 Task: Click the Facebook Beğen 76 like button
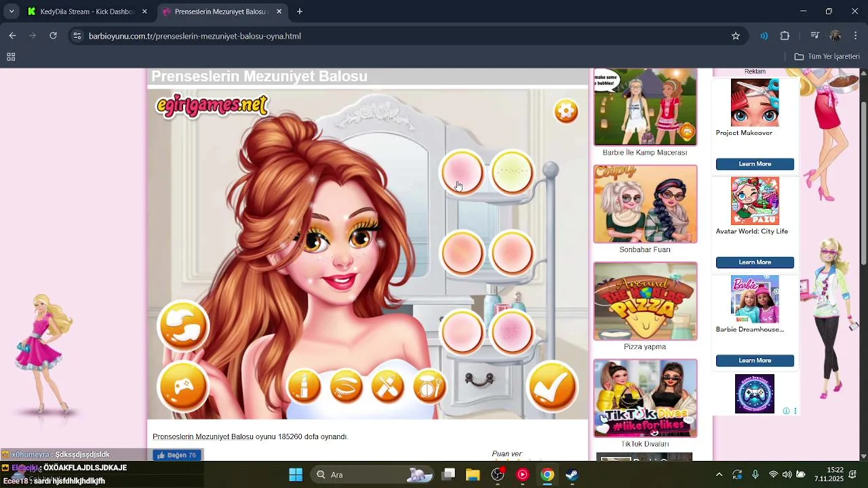177,455
